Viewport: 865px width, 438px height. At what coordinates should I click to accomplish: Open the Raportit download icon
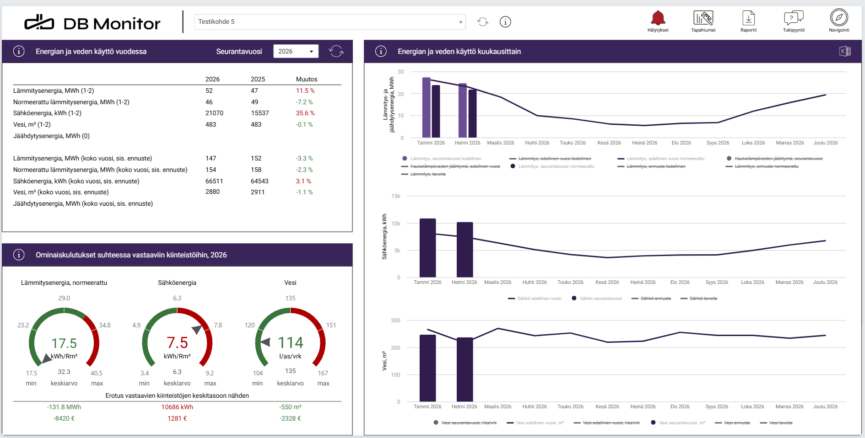click(748, 18)
